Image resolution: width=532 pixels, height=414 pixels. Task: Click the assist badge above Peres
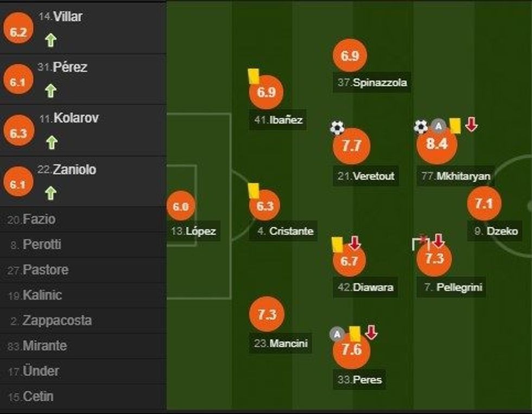point(337,334)
